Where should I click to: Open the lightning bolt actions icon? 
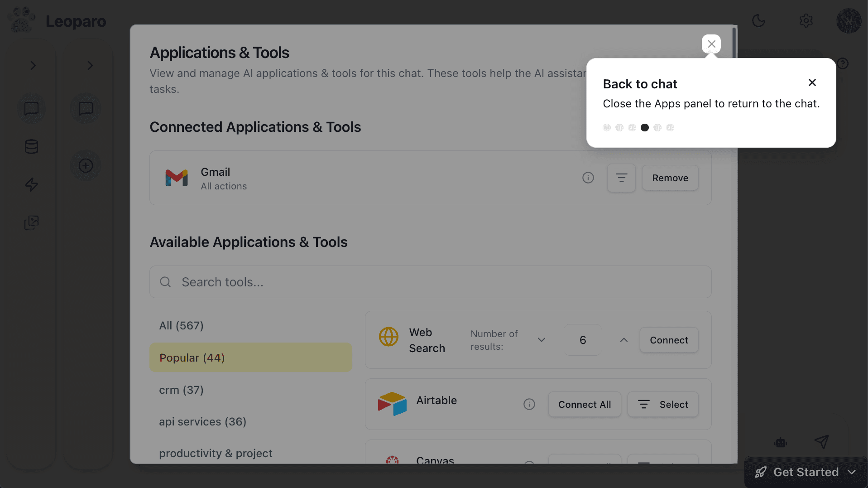click(x=31, y=184)
